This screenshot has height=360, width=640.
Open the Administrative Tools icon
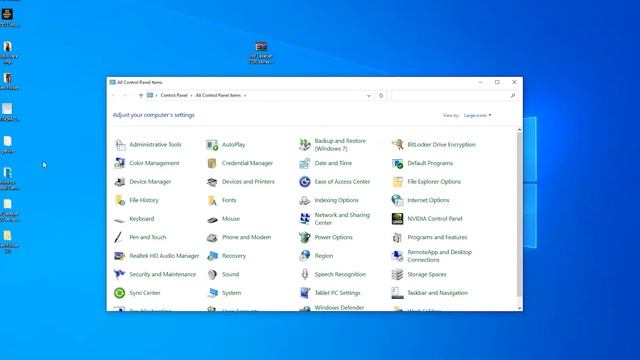point(120,144)
